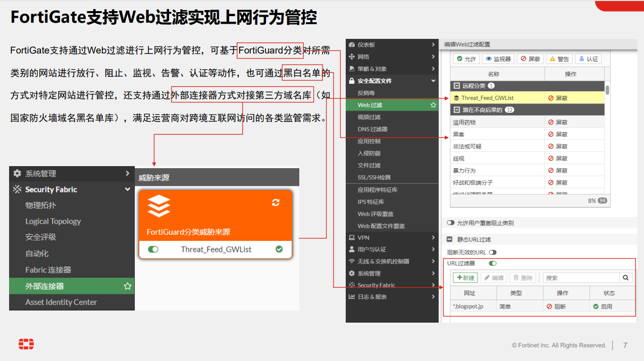Click the magnifier search icon in the URL filter
644x361 pixels.
(x=626, y=278)
